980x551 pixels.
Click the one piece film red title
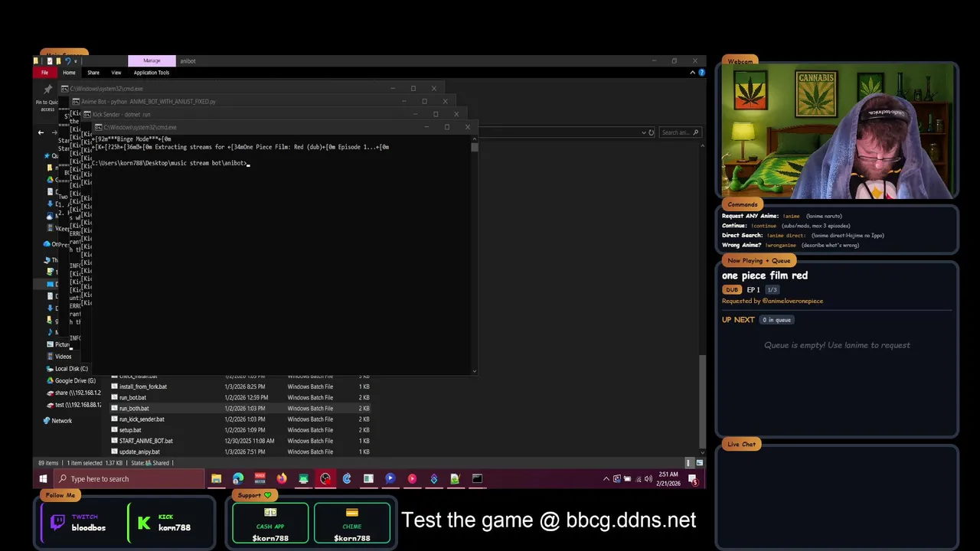764,275
